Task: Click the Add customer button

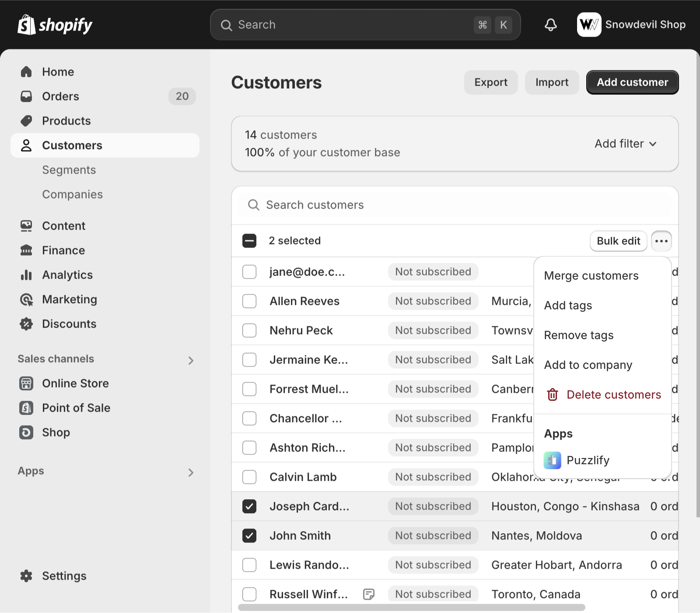Action: (x=632, y=82)
